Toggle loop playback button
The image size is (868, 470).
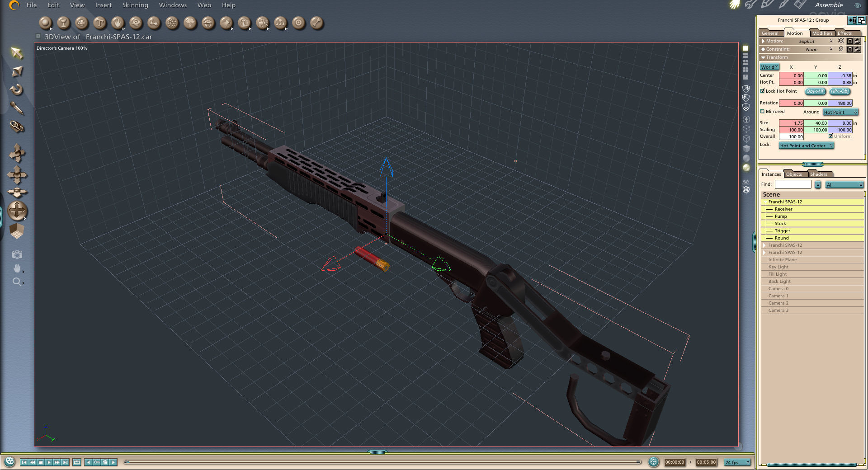pyautogui.click(x=77, y=462)
